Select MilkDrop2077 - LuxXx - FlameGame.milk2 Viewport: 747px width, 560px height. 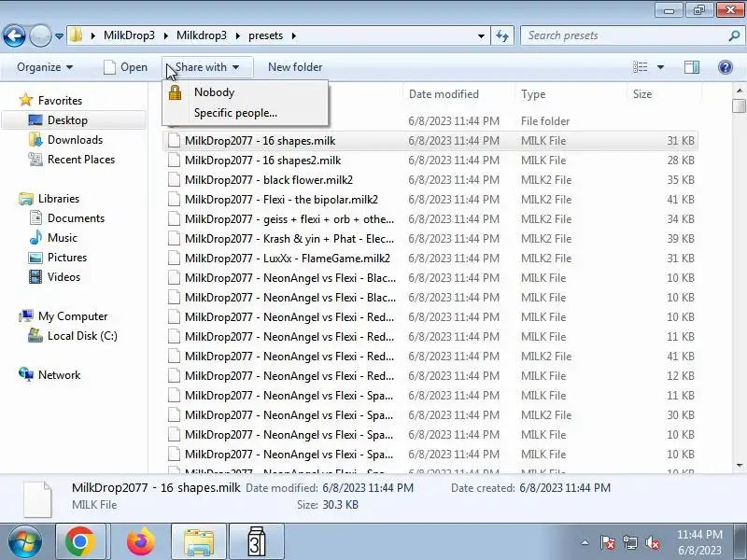pyautogui.click(x=430, y=259)
